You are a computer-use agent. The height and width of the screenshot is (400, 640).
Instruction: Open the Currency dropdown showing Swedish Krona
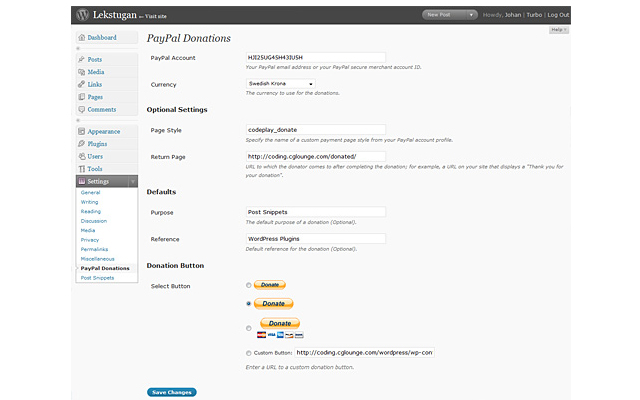tap(281, 84)
